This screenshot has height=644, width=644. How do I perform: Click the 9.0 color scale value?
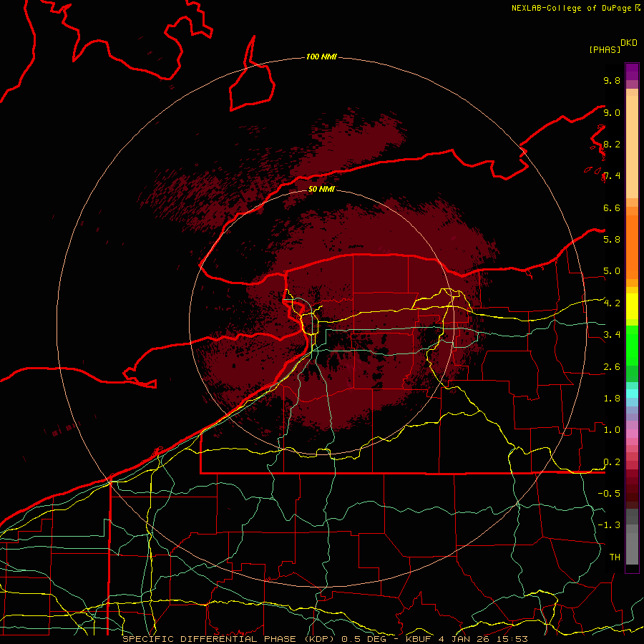(x=612, y=113)
